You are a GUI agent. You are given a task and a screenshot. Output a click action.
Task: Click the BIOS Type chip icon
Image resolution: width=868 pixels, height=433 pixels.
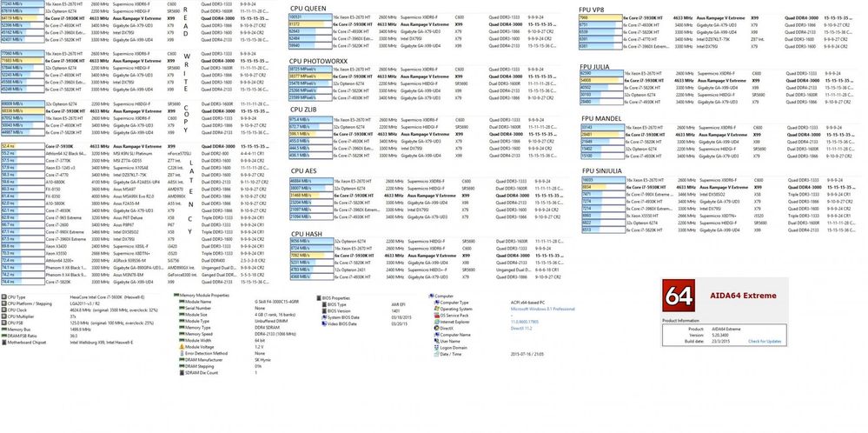[324, 304]
